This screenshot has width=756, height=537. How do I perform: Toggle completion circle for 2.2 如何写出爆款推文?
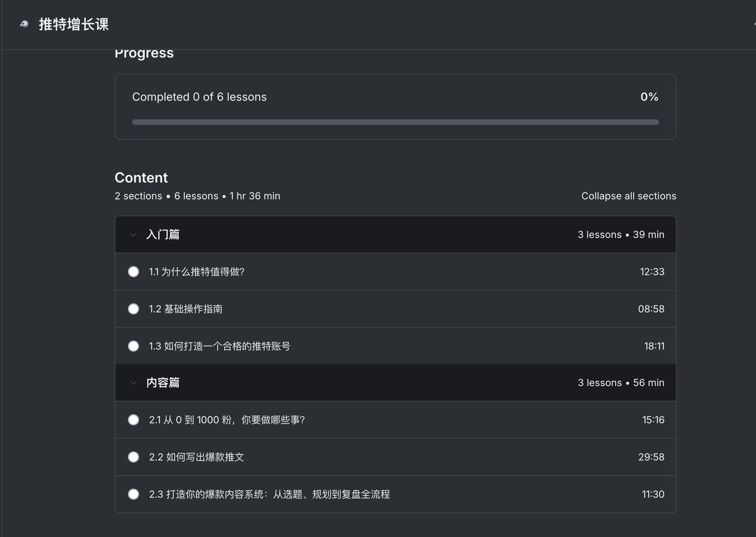[134, 457]
